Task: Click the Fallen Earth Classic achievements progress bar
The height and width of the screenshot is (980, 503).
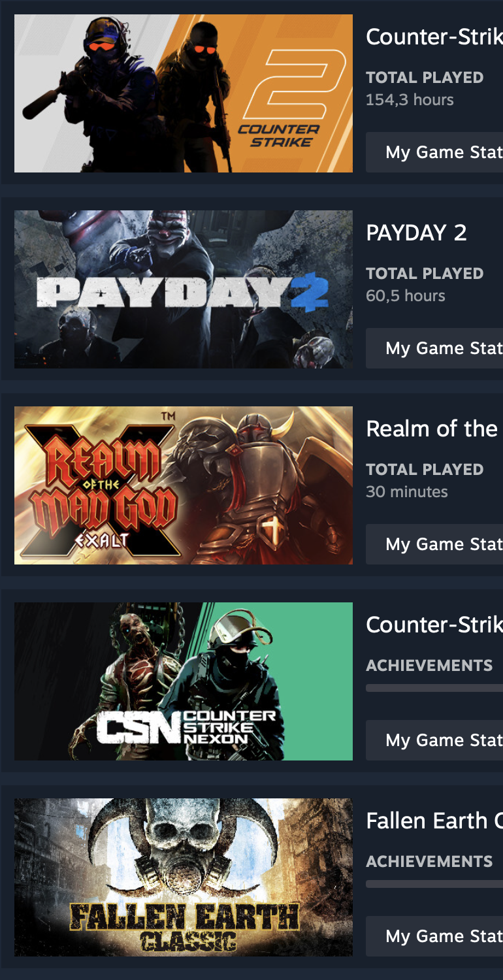Action: [434, 884]
